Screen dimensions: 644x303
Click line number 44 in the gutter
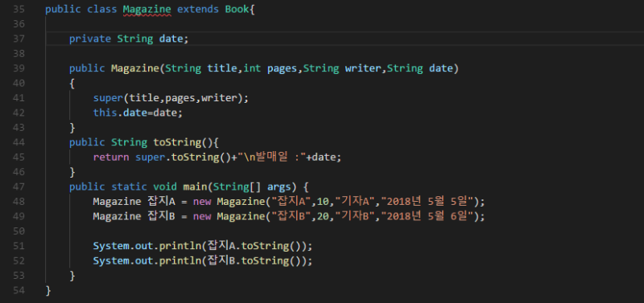pos(19,142)
